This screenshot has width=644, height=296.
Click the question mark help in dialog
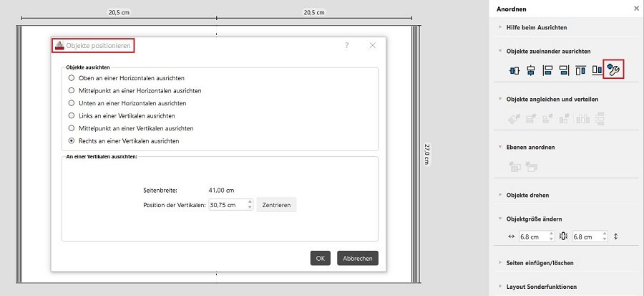[x=347, y=46]
